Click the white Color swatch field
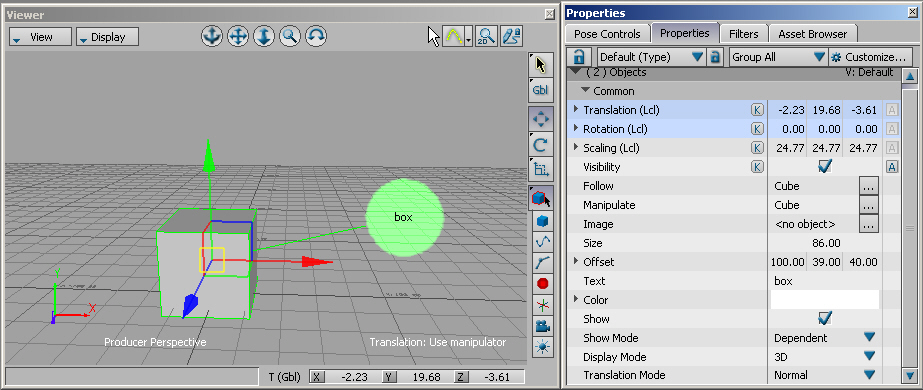Screen dimensions: 923x390 point(824,299)
